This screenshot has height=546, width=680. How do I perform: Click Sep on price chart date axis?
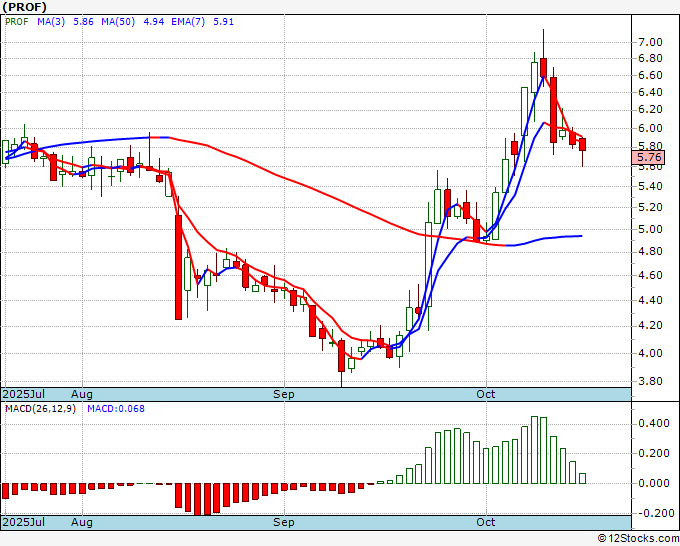284,394
